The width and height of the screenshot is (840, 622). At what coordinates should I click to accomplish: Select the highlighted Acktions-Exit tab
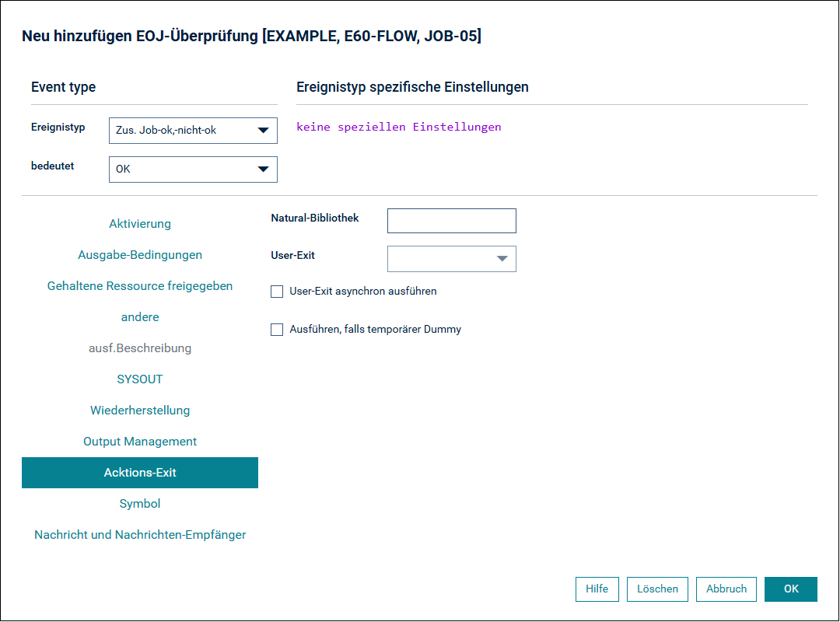pos(140,473)
